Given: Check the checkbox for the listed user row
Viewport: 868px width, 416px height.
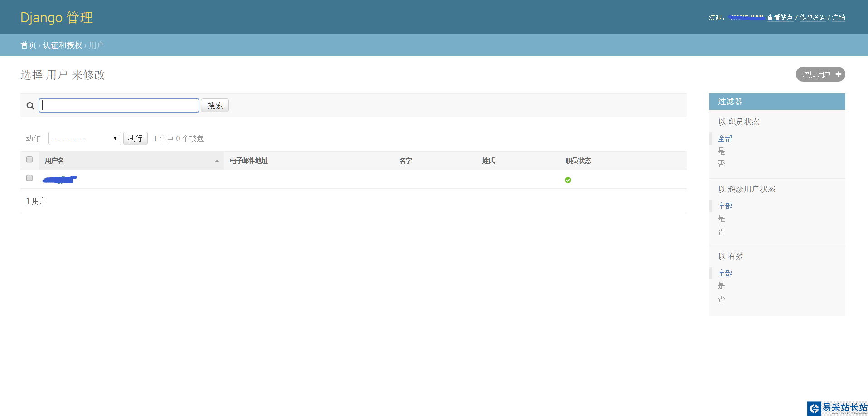Looking at the screenshot, I should coord(29,178).
